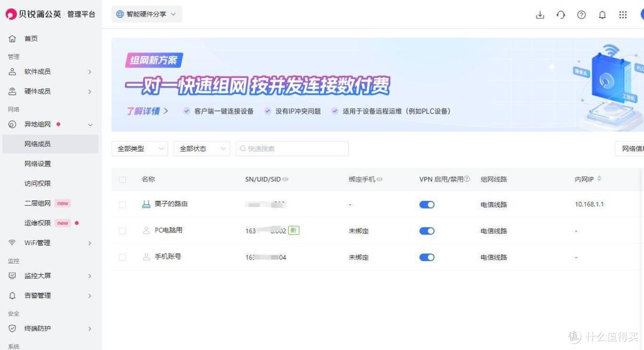Expand the 监控大屏 submenu
644x350 pixels.
tap(89, 276)
